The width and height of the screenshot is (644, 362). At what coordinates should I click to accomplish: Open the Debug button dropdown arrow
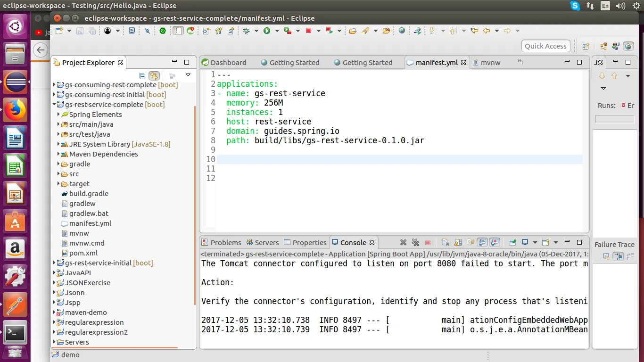(256, 31)
